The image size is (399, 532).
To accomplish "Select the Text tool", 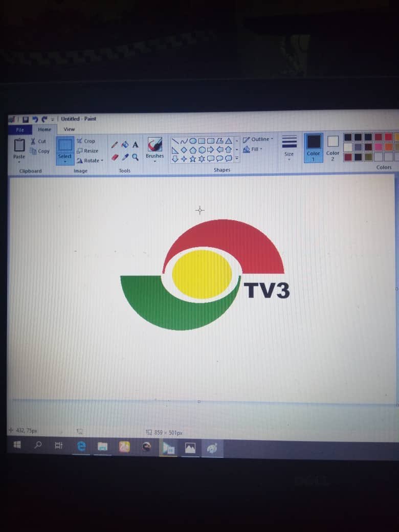I will [136, 145].
